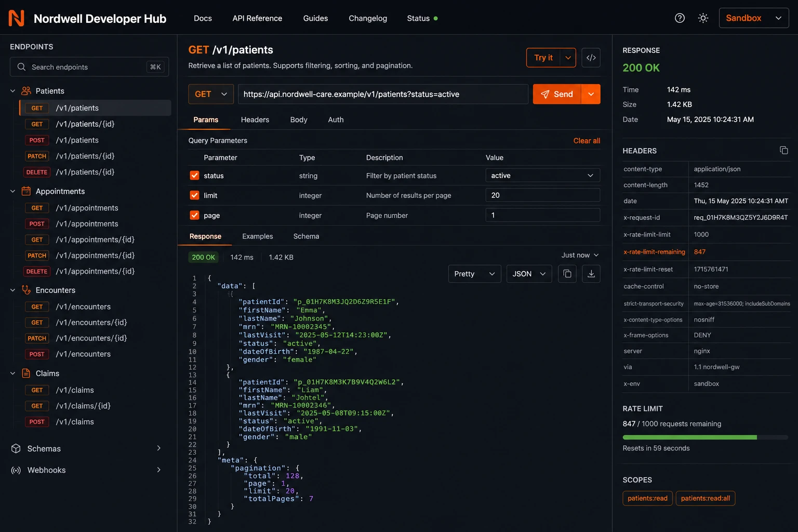Select POST /v1/claims endpoint
Viewport: 798px width, 532px height.
click(95, 422)
